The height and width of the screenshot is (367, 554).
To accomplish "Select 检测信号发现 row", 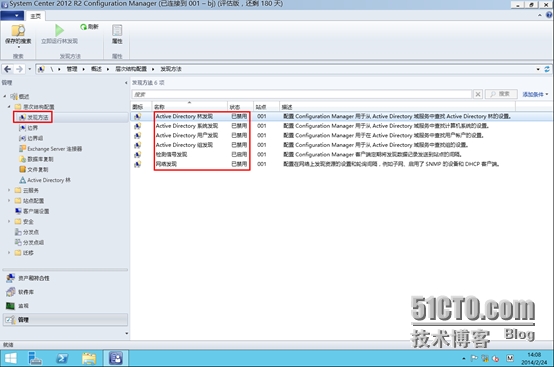I will click(342, 154).
